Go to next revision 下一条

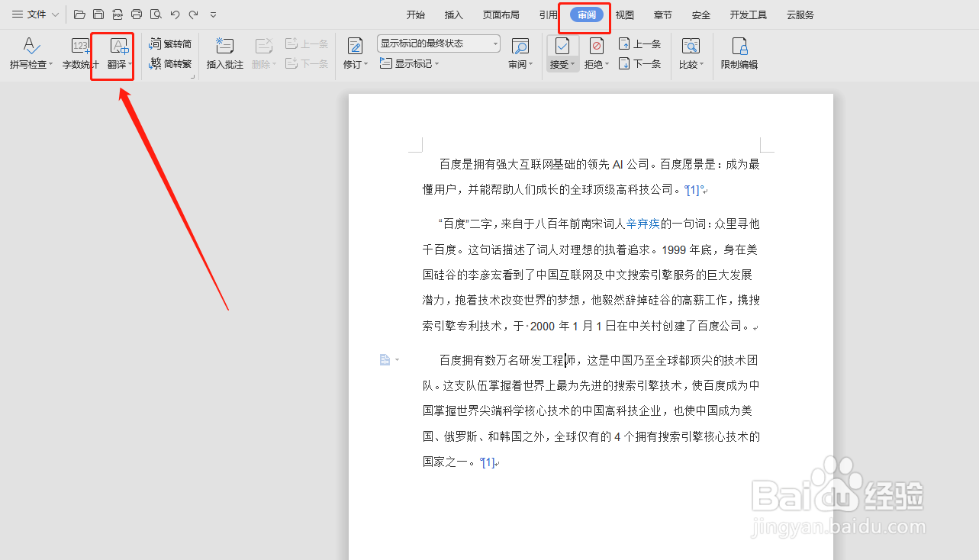(639, 64)
